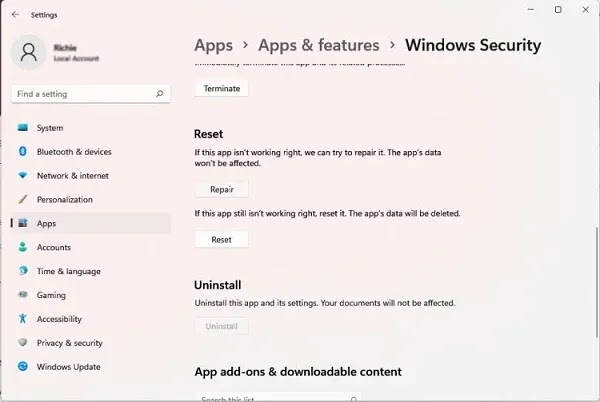Go back with the Settings back arrow
The image size is (600, 402).
15,15
